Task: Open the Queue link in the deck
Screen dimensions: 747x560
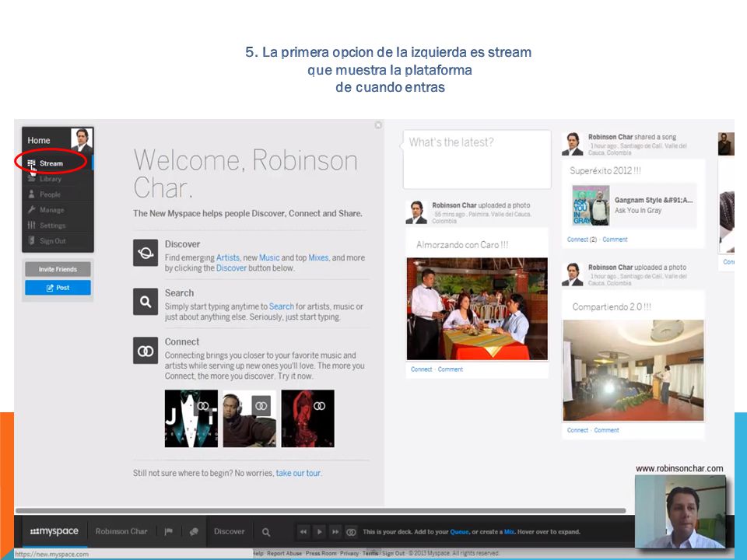Action: [x=459, y=532]
